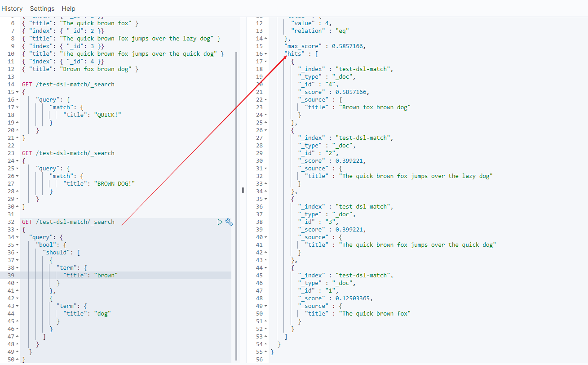
Task: Collapse the "query" block at line 16
Action: coord(17,100)
